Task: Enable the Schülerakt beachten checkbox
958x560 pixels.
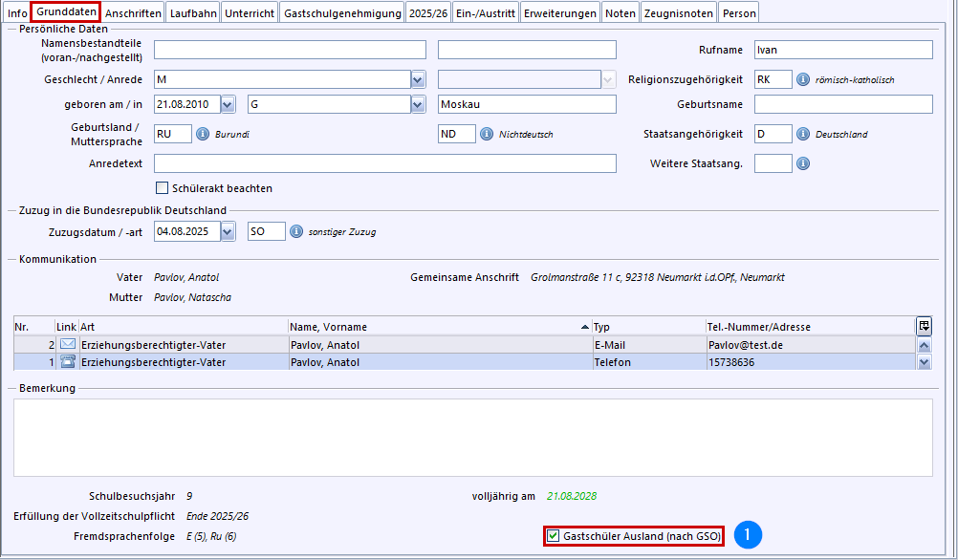Action: (162, 188)
